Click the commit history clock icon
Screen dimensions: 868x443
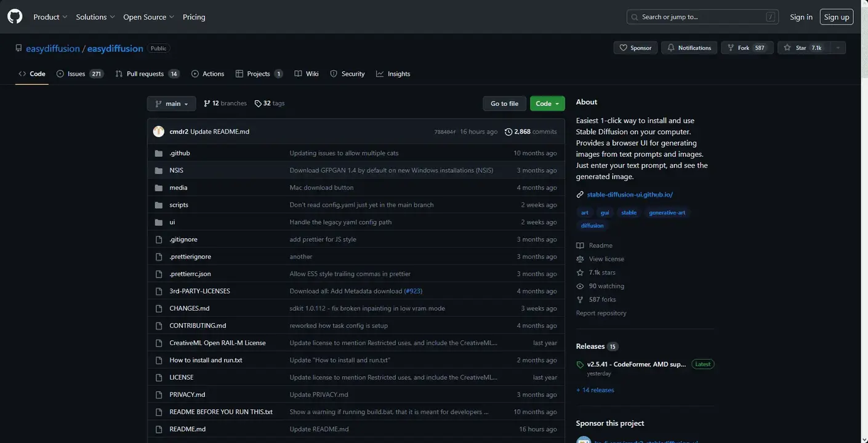pos(508,132)
